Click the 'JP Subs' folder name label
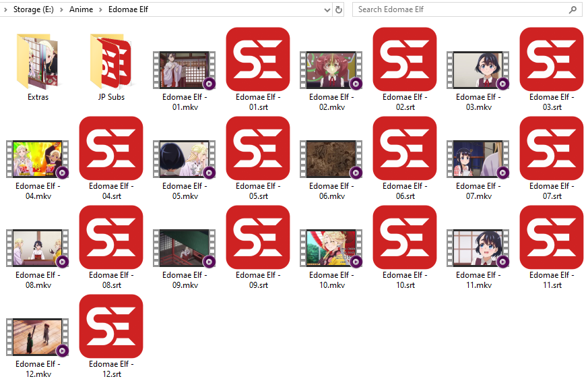The image size is (588, 385). pyautogui.click(x=111, y=97)
